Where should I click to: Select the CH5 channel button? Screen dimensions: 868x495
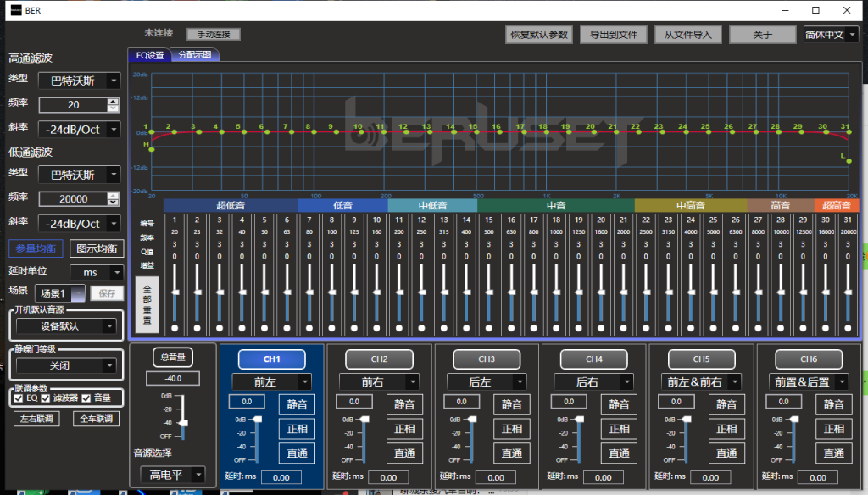(x=701, y=359)
